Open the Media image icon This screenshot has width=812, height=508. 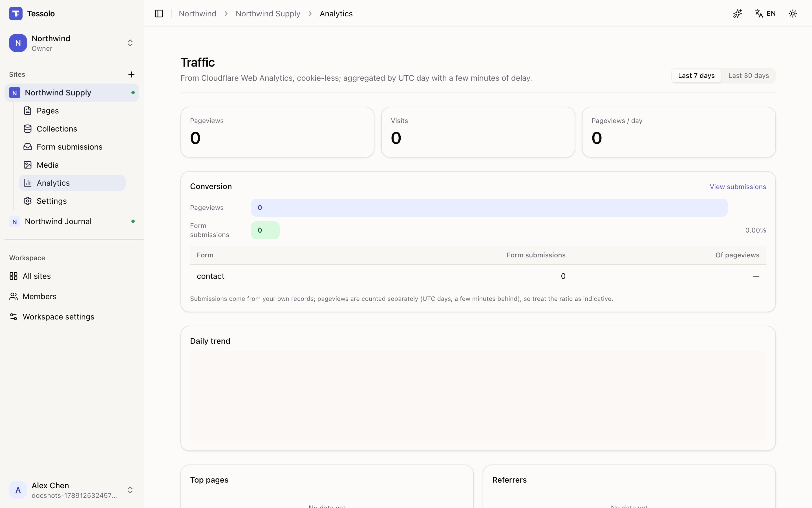(x=28, y=165)
